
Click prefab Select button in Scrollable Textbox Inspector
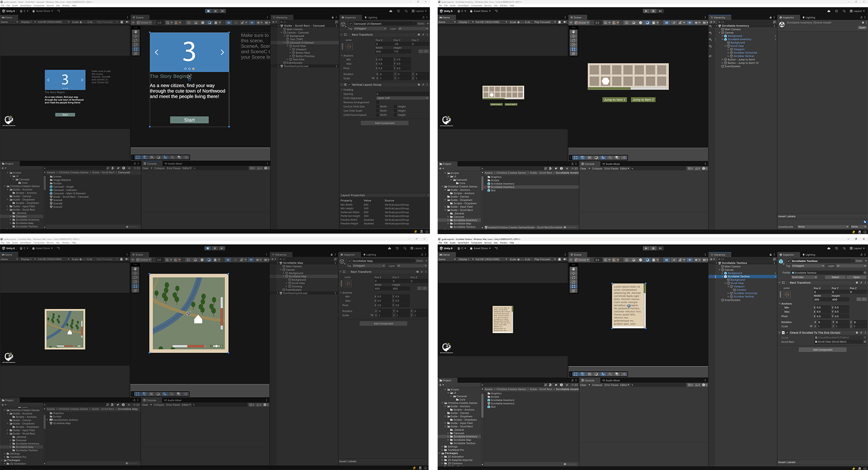coord(835,277)
